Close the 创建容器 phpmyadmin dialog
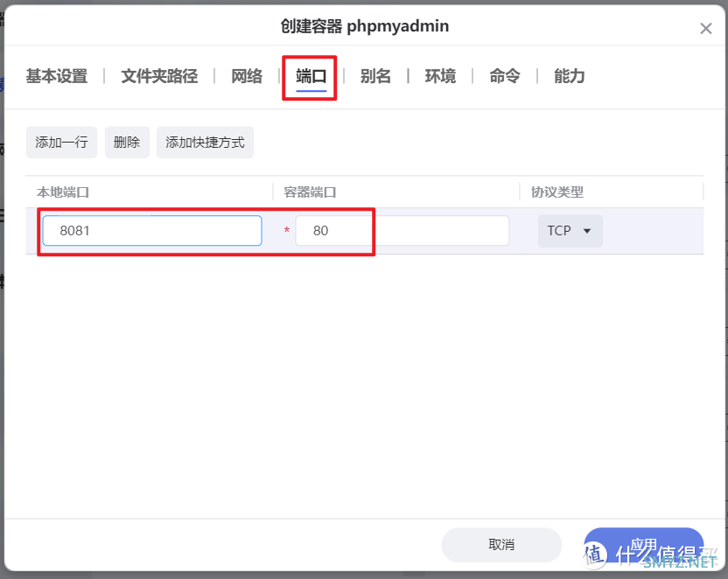Viewport: 728px width, 579px height. tap(706, 29)
